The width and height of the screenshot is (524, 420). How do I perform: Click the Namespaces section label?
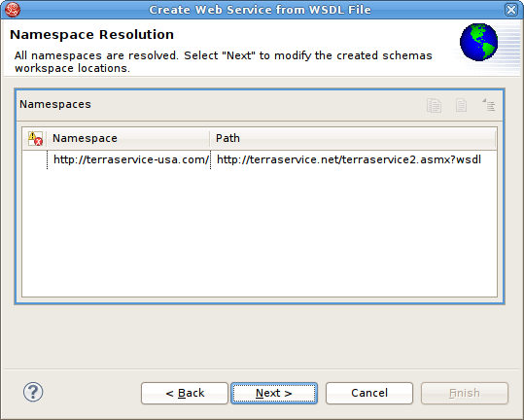[55, 104]
